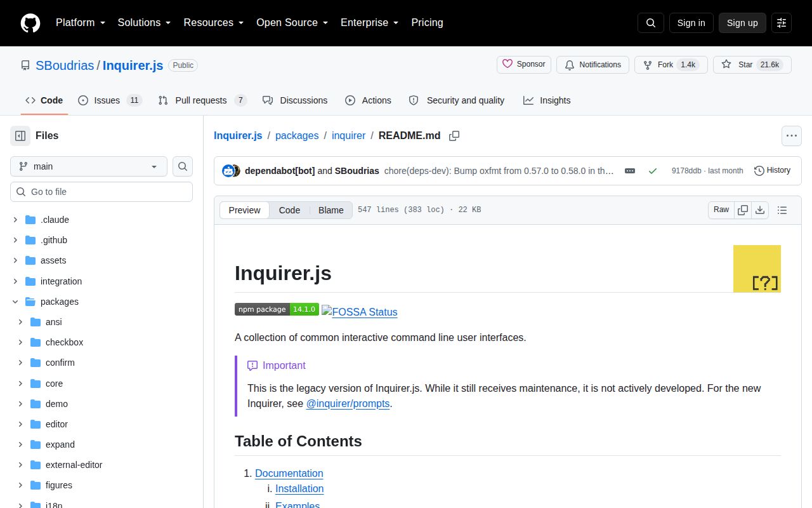Image resolution: width=812 pixels, height=508 pixels.
Task: Open the editor folder
Action: pos(56,424)
